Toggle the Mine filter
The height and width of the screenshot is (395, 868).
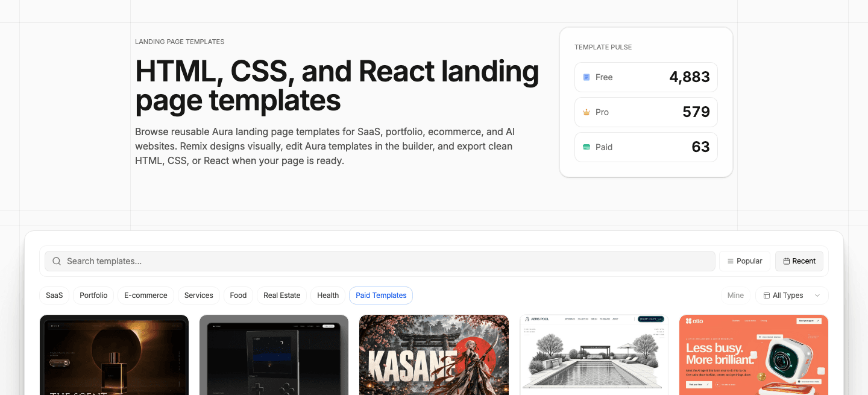pyautogui.click(x=735, y=295)
